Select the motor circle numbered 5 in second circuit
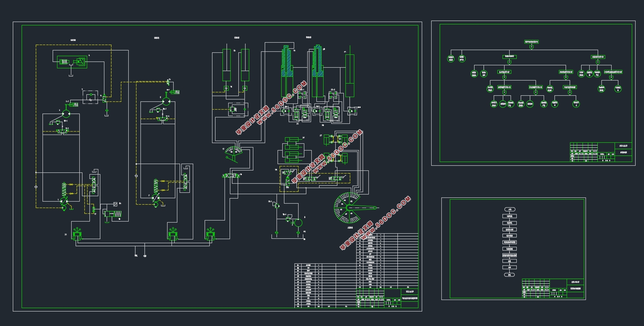This screenshot has height=326, width=644. coord(166,101)
